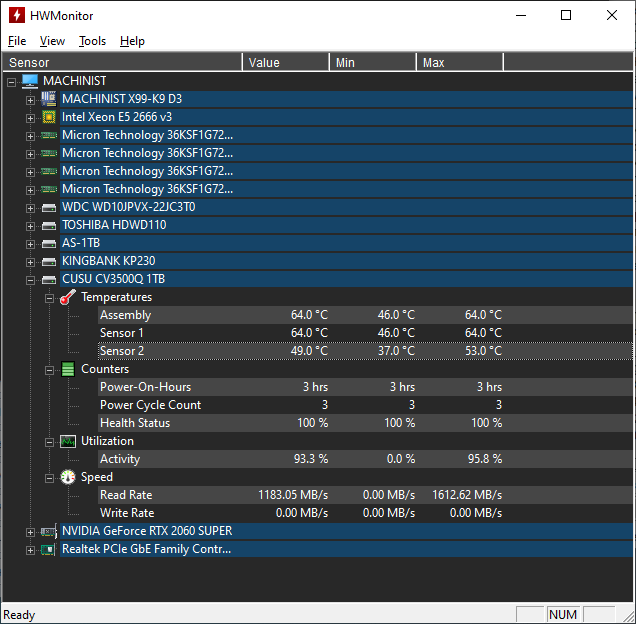The width and height of the screenshot is (636, 624).
Task: Select the Power Cycle Count row
Action: (365, 405)
